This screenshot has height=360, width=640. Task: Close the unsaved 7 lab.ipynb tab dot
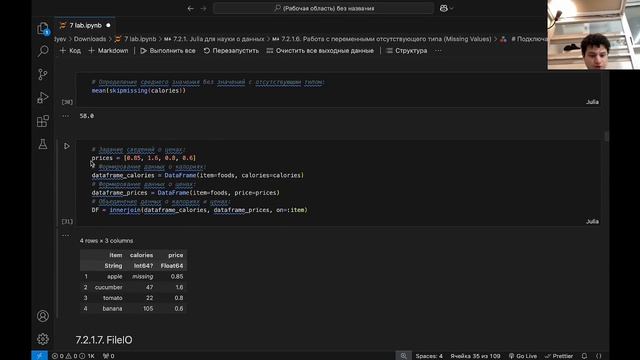point(108,25)
